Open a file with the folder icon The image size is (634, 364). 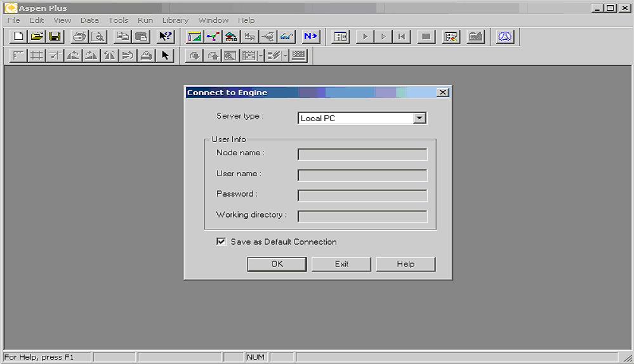37,36
